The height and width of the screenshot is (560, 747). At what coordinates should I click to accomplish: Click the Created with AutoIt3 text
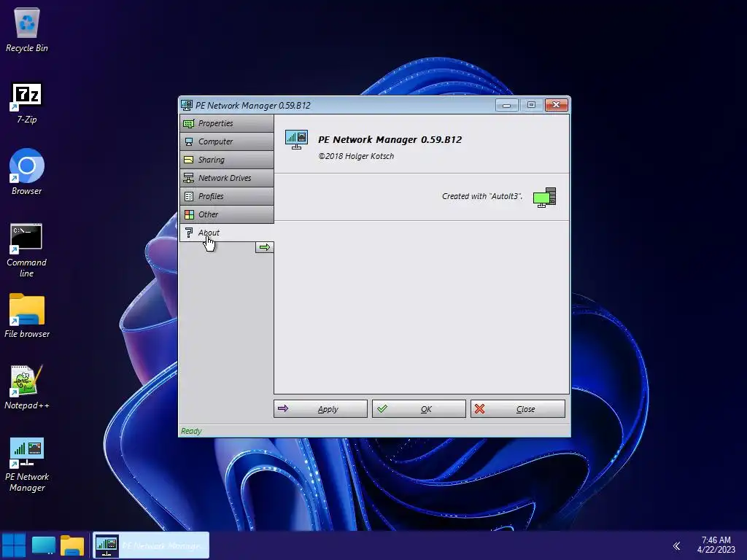pos(482,196)
